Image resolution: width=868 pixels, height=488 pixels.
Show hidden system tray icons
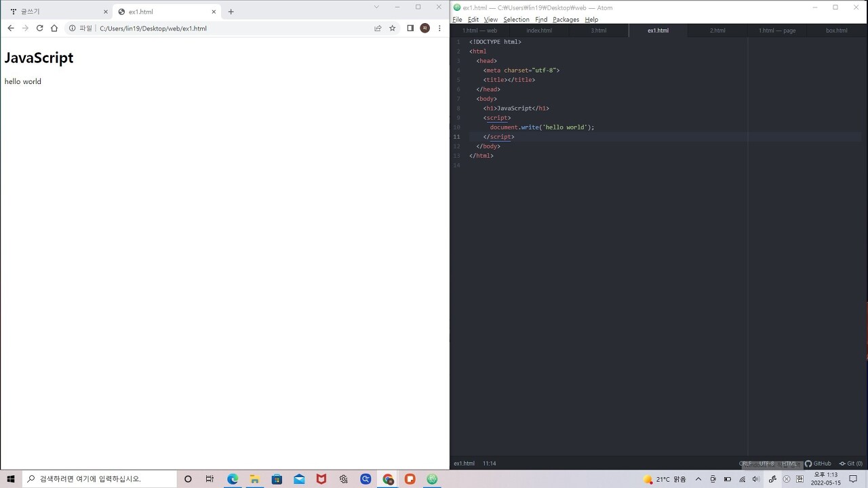[x=698, y=479]
